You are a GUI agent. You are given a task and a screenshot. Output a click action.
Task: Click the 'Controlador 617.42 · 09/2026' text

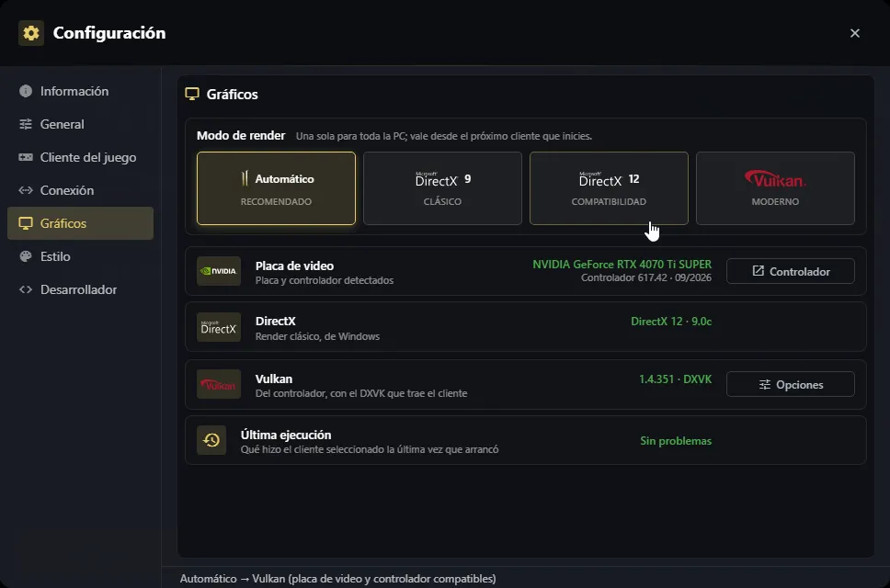coord(646,277)
